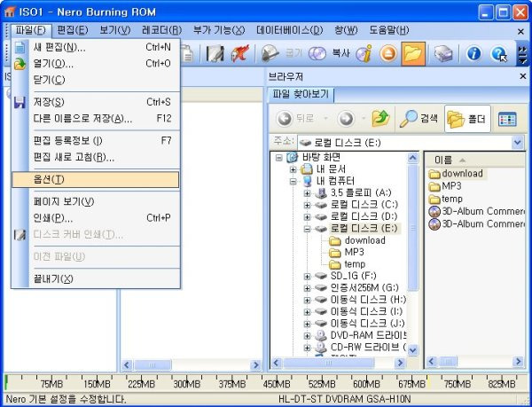Click the context Help question-mark icon
The height and width of the screenshot is (407, 532).
click(x=498, y=53)
